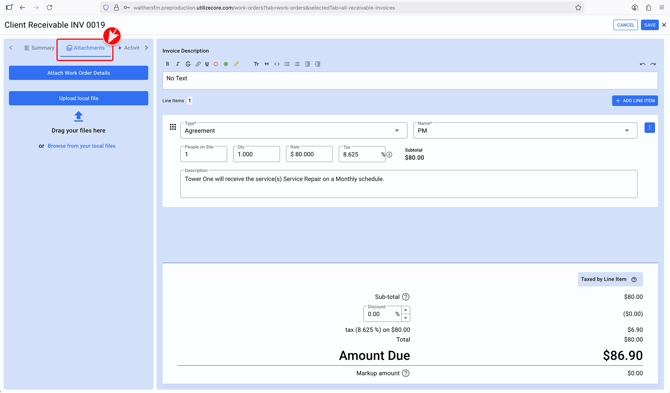Increase indent in description editor
The width and height of the screenshot is (670, 393).
(x=317, y=64)
